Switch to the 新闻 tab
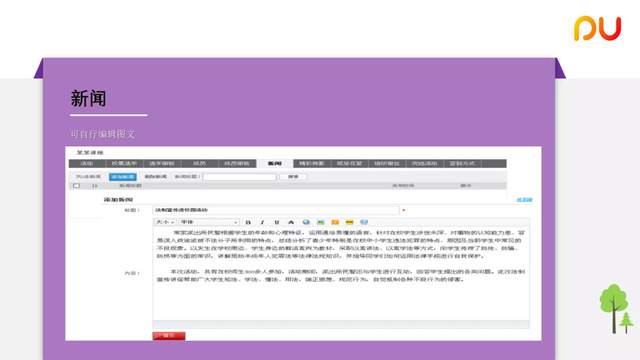 (275, 164)
